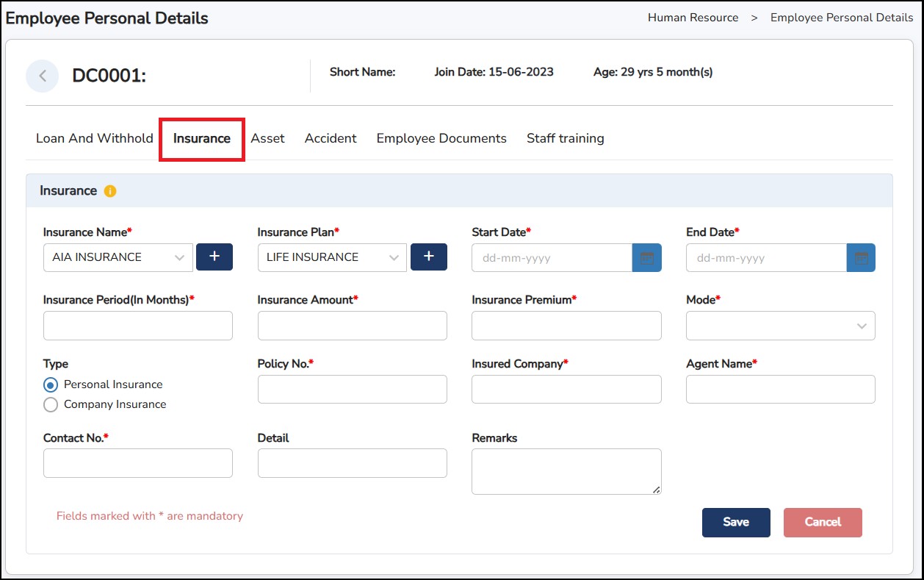924x580 pixels.
Task: Expand the Insurance Plan dropdown
Action: pyautogui.click(x=332, y=257)
